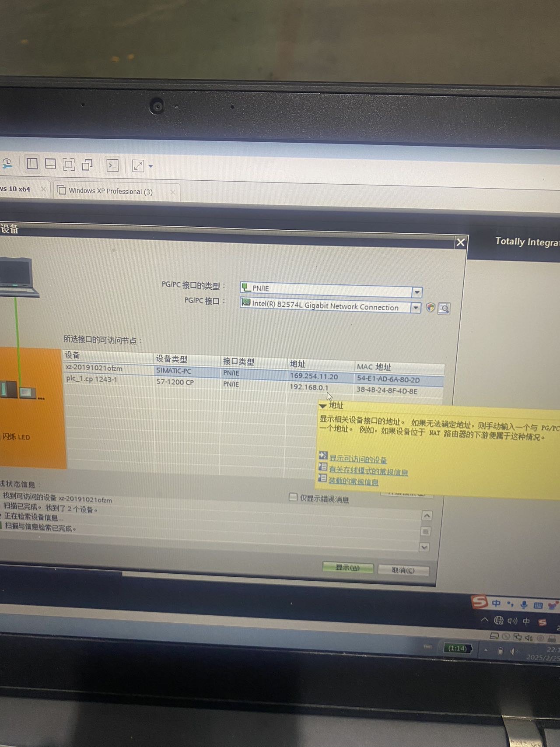Screen dimensions: 560x747
Task: Open the stretch display dropdown arrow
Action: [151, 167]
